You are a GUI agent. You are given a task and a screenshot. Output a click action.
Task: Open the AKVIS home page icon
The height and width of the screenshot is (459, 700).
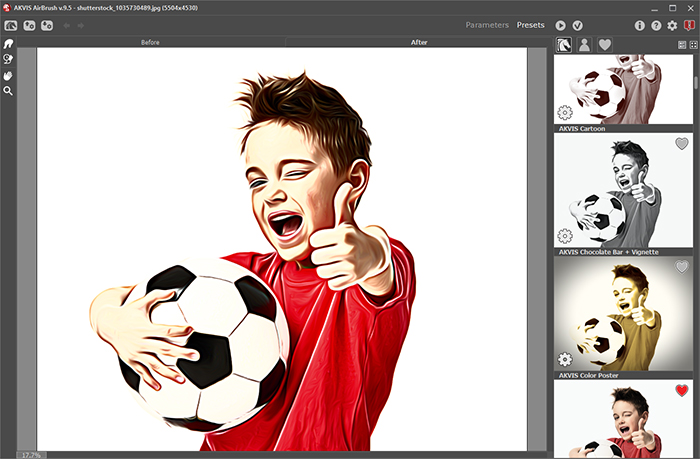[x=10, y=25]
